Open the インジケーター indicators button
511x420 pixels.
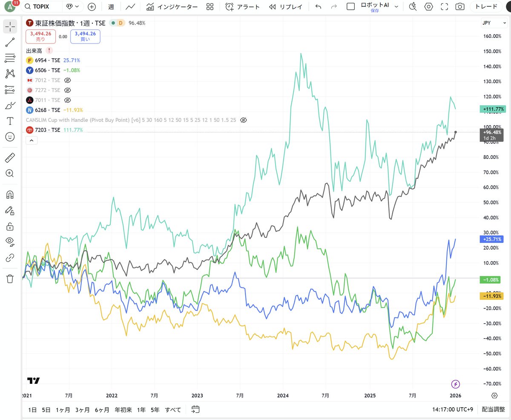click(x=172, y=7)
